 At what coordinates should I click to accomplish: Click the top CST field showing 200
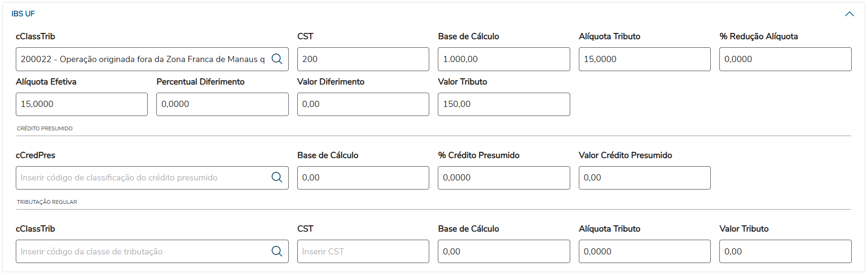point(363,59)
